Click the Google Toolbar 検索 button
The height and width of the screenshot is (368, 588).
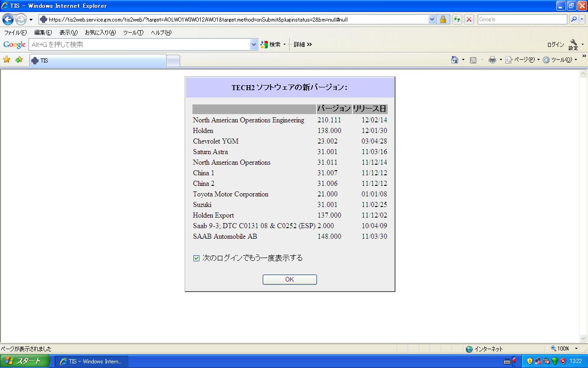tap(271, 45)
